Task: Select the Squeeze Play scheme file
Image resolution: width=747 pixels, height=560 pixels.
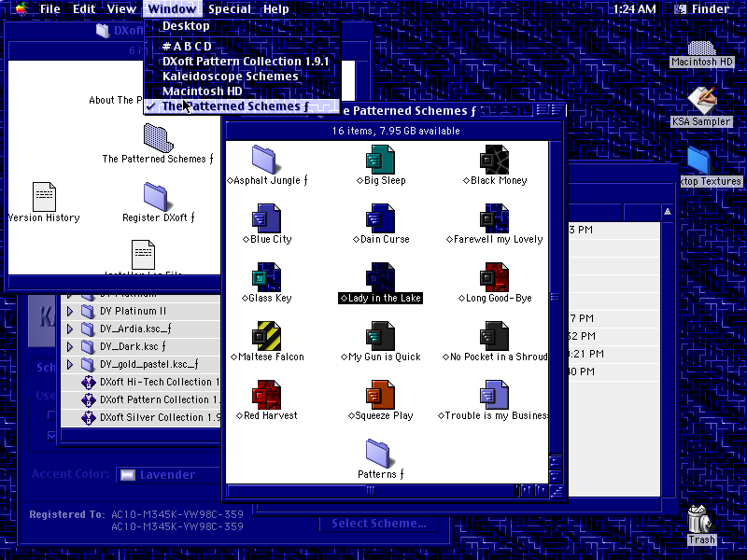Action: point(380,395)
